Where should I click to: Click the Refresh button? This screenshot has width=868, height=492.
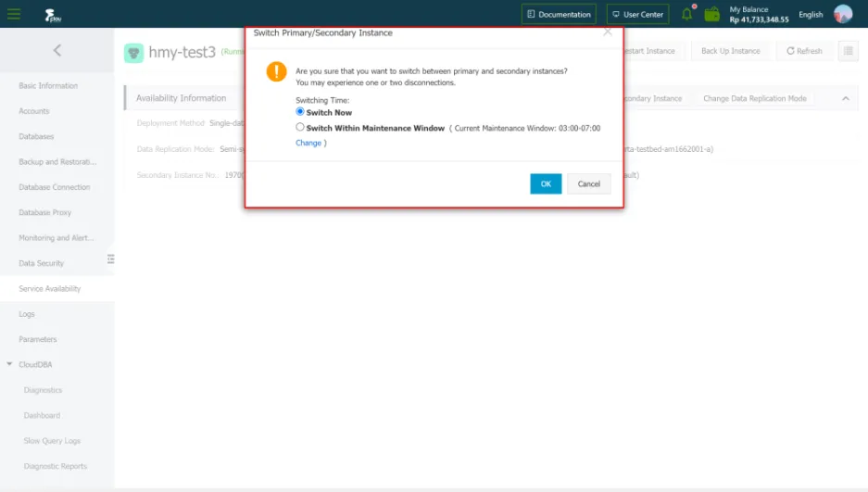click(x=804, y=51)
